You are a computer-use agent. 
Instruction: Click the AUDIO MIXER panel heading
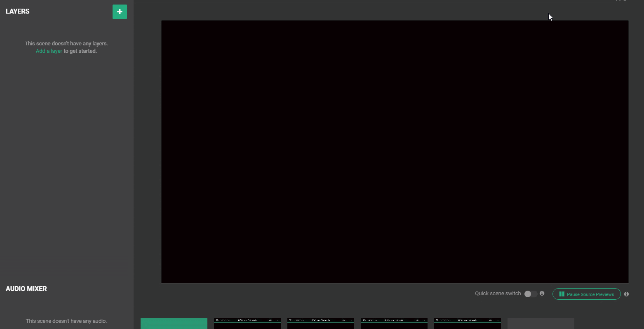[26, 289]
